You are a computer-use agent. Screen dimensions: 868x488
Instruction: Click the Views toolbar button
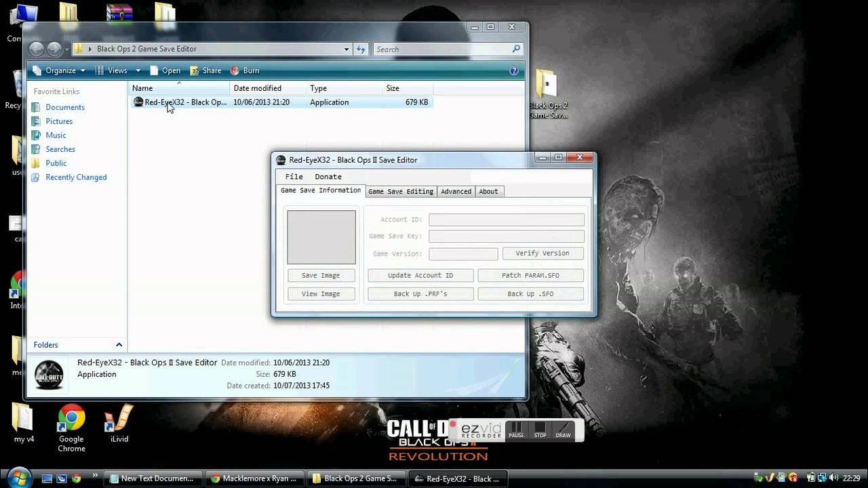point(111,70)
